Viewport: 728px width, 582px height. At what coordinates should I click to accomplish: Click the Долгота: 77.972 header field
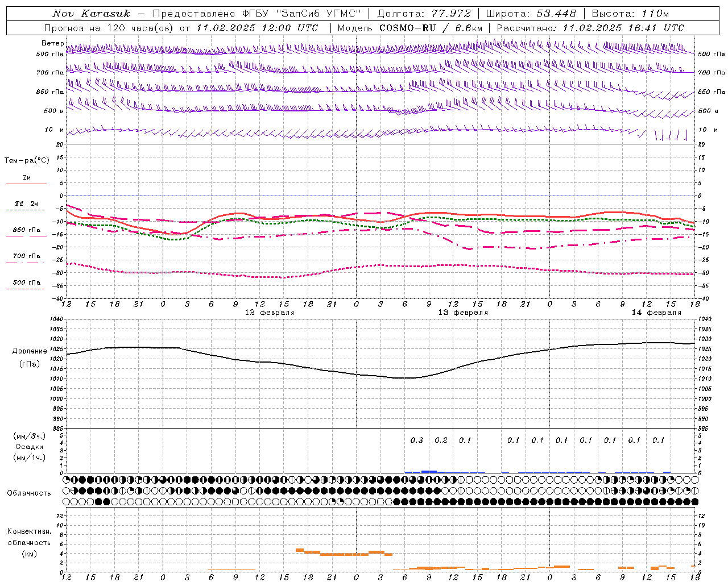tap(424, 14)
